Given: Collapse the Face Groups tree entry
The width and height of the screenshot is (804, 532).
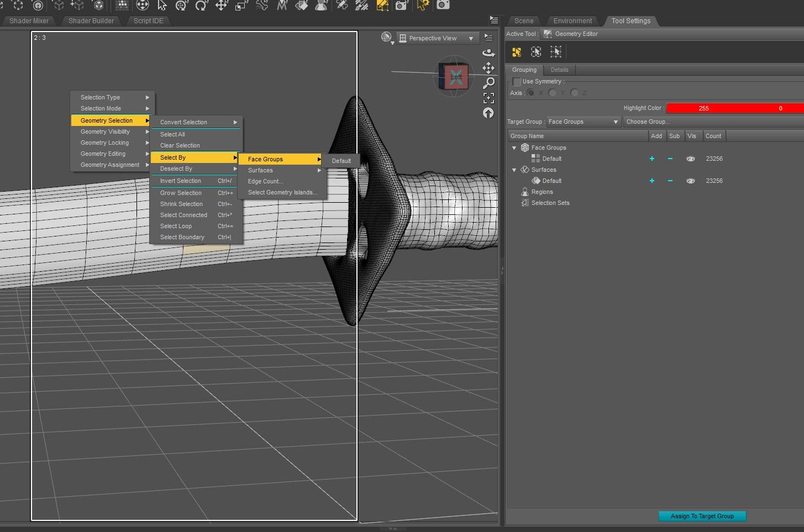Looking at the screenshot, I should point(514,148).
